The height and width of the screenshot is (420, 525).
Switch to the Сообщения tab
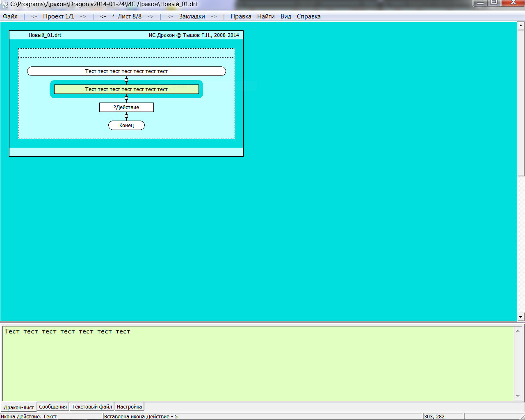[53, 407]
